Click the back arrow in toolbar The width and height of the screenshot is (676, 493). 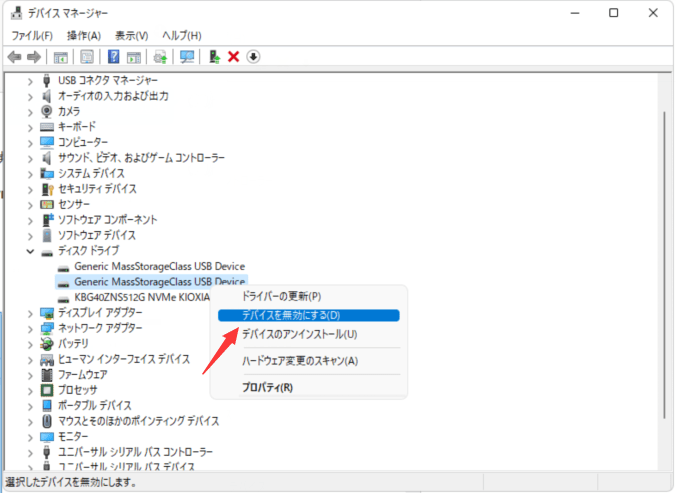click(14, 57)
